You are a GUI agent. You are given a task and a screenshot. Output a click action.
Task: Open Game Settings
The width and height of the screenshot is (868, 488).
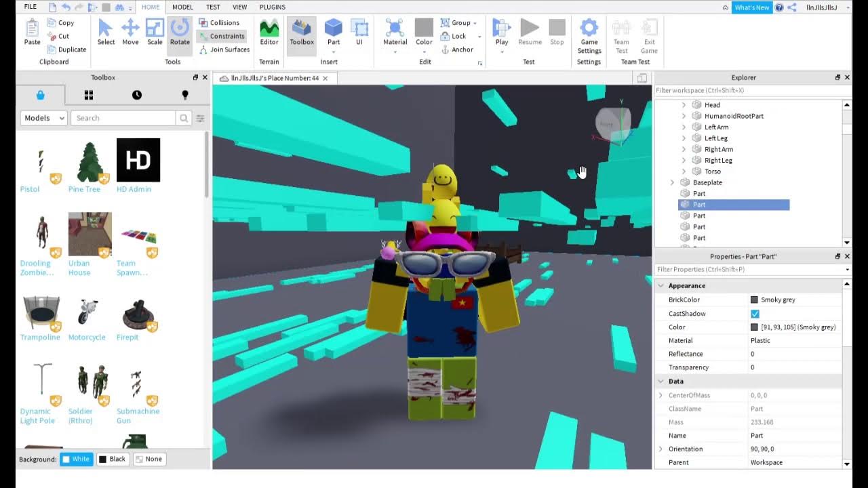coord(589,36)
